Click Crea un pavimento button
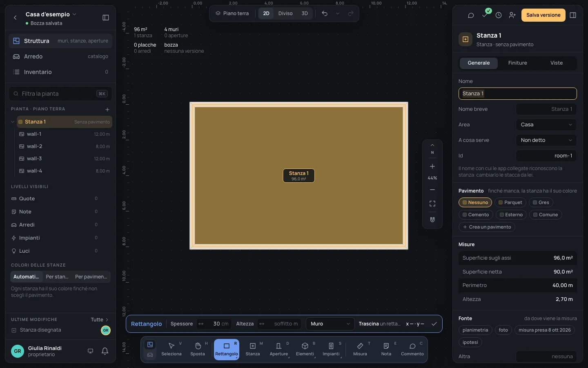 (487, 227)
